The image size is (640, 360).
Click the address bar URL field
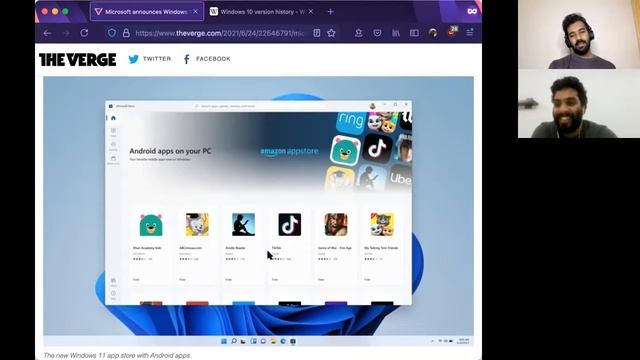[220, 33]
